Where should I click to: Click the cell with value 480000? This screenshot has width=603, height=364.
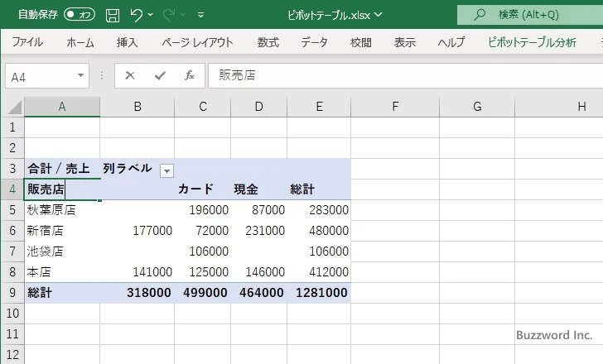click(x=319, y=231)
